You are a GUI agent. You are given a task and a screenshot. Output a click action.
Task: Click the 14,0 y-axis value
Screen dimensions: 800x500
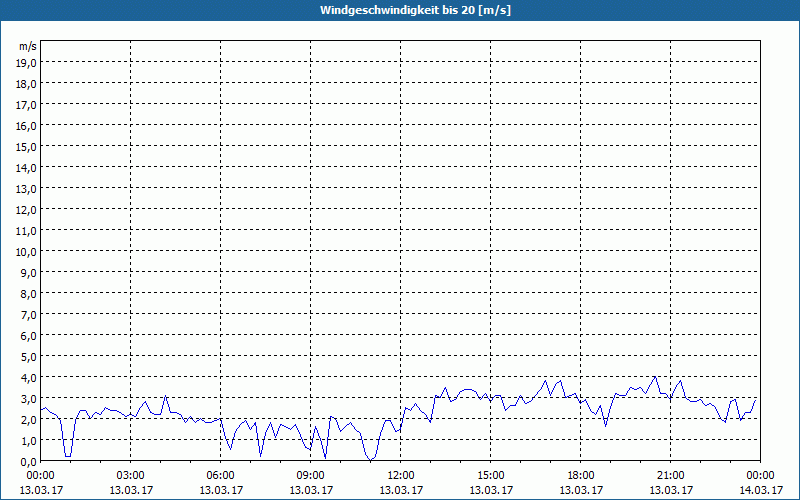[x=28, y=167]
